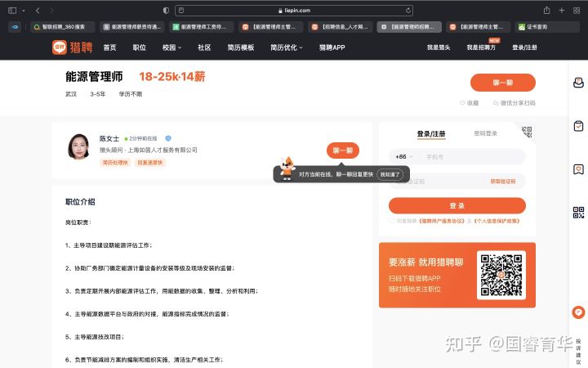Open the pinned blue fish tab

[x=15, y=27]
